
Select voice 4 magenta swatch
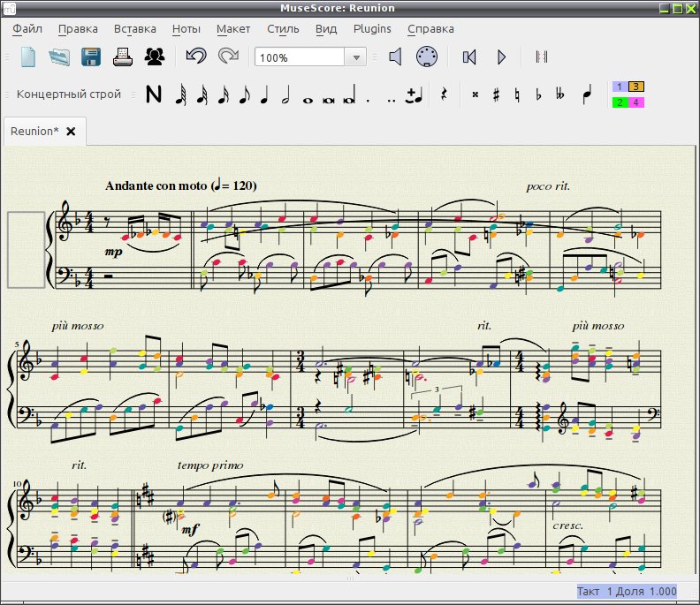636,102
